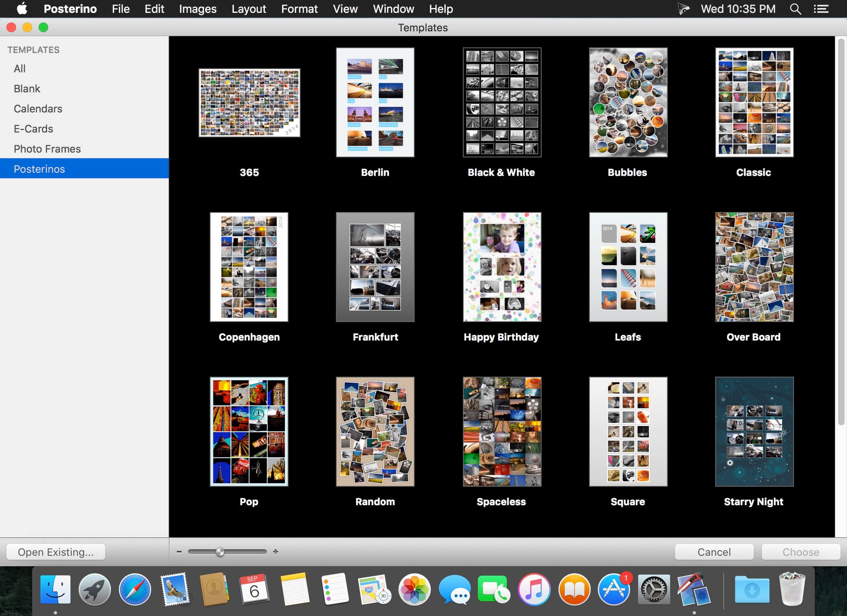Expand the E-Cards template section

click(33, 128)
